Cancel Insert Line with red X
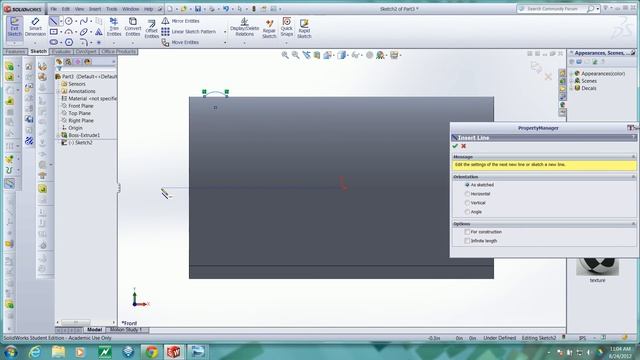 (463, 146)
